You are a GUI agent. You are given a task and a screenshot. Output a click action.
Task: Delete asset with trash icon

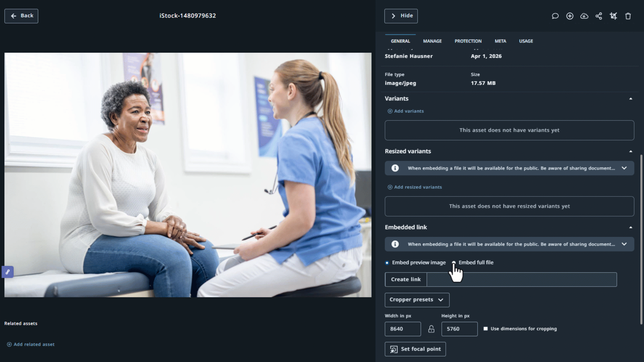[628, 16]
